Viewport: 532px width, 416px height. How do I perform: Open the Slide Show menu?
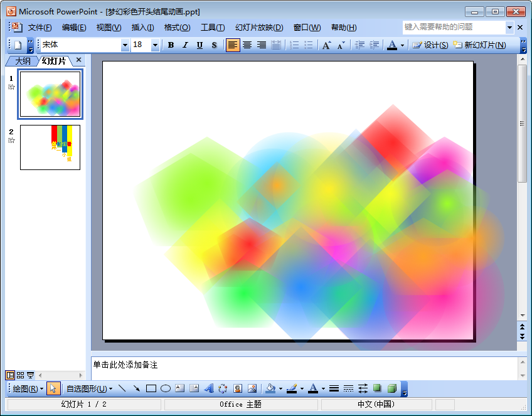259,28
